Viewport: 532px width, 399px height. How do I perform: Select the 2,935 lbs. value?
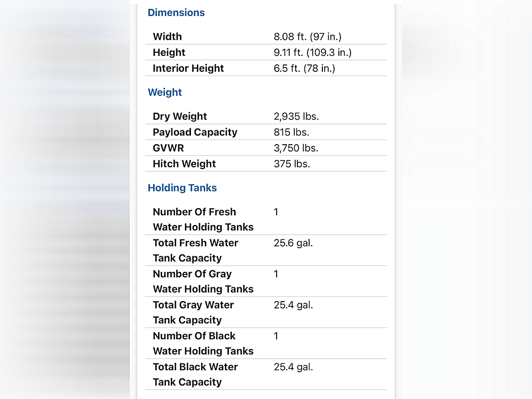[296, 117]
